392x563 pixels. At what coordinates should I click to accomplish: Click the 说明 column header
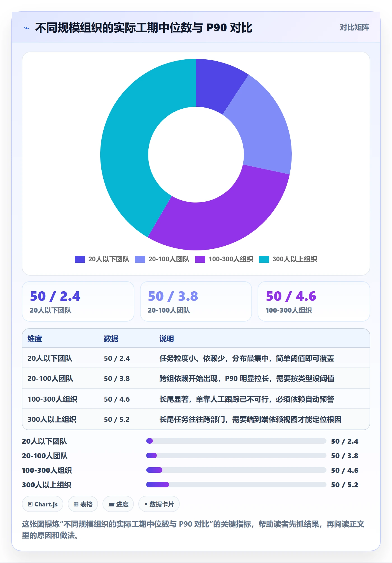[167, 339]
